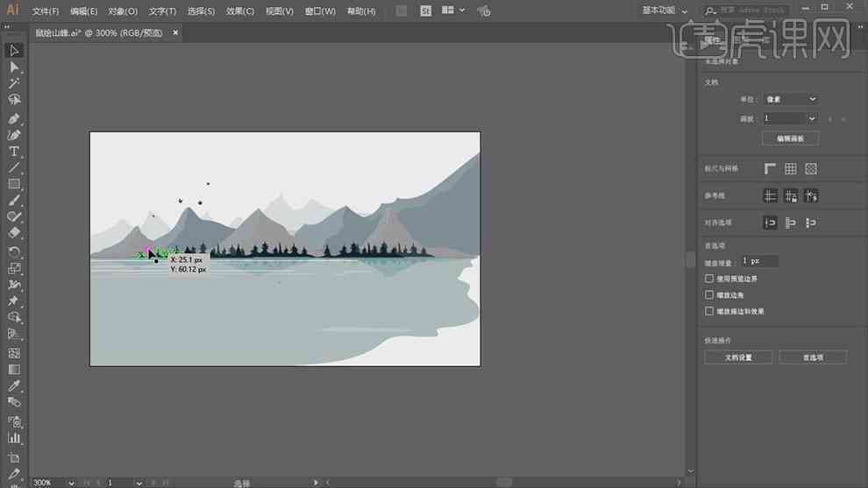Select the Type tool

(14, 152)
